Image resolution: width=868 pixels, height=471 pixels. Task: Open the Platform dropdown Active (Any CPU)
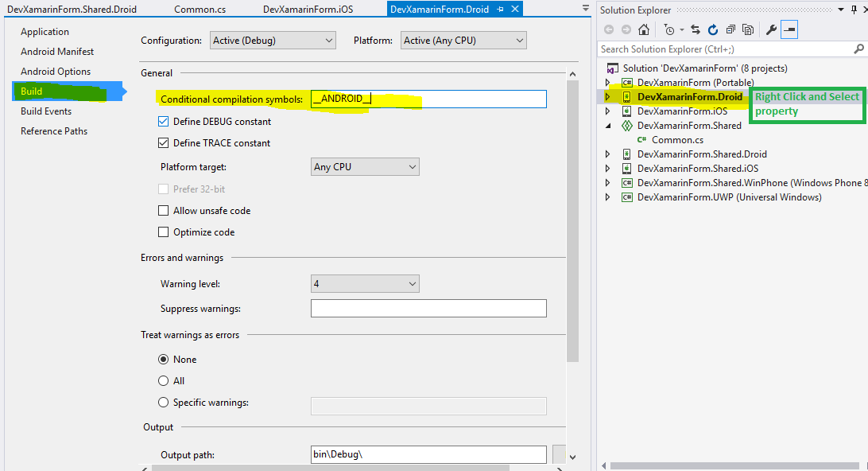coord(463,41)
